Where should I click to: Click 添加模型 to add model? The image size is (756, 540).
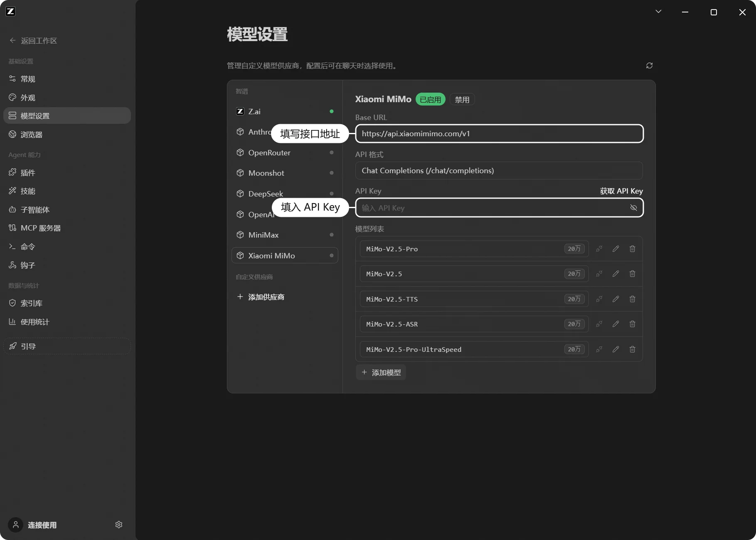tap(381, 373)
